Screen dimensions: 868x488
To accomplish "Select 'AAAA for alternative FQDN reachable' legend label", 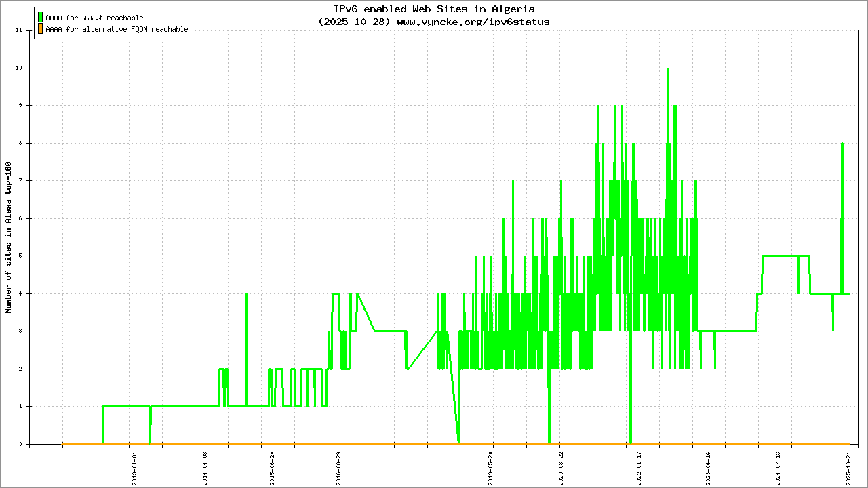I will click(x=117, y=30).
